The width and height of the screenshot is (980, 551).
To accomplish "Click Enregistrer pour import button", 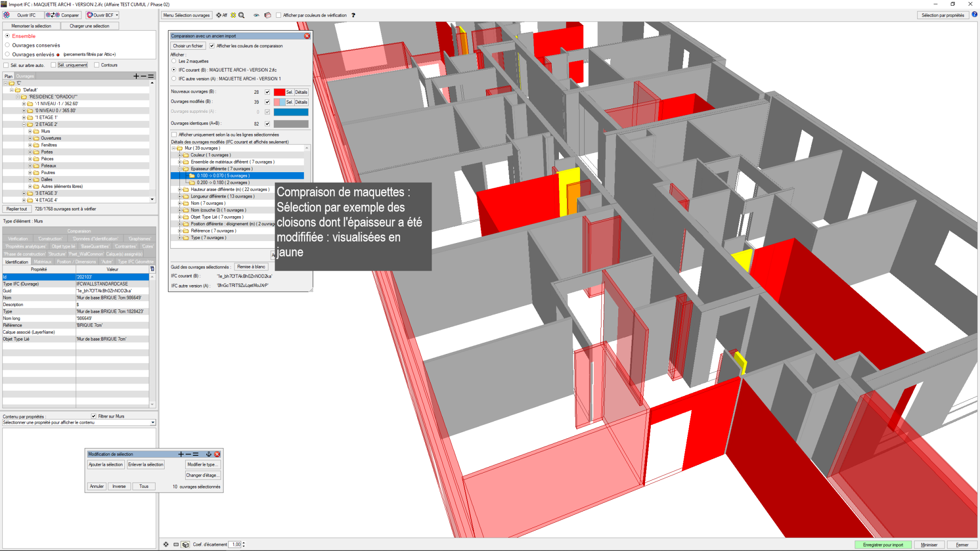I will [883, 545].
